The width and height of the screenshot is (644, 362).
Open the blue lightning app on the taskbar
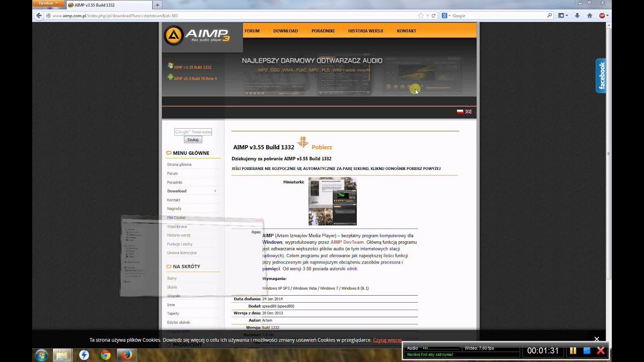coord(84,355)
